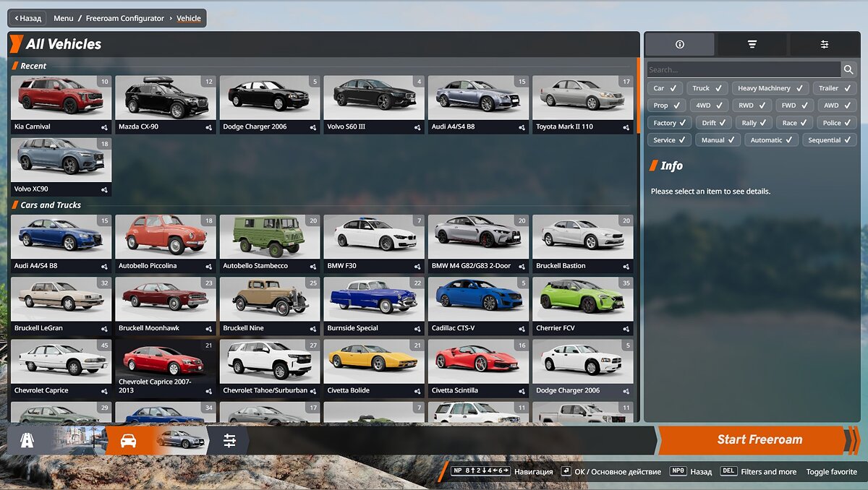This screenshot has height=490, width=868.
Task: Open the settings sliders step icon
Action: [229, 440]
